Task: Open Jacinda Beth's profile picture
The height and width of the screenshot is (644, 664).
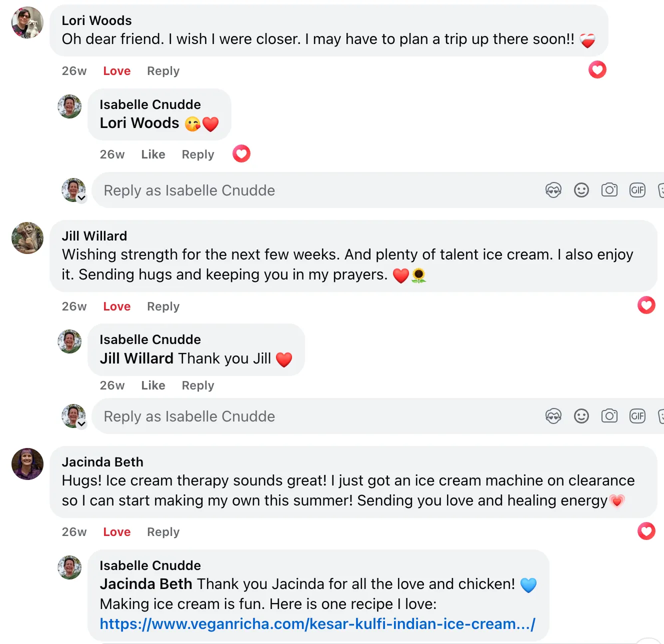Action: tap(27, 464)
